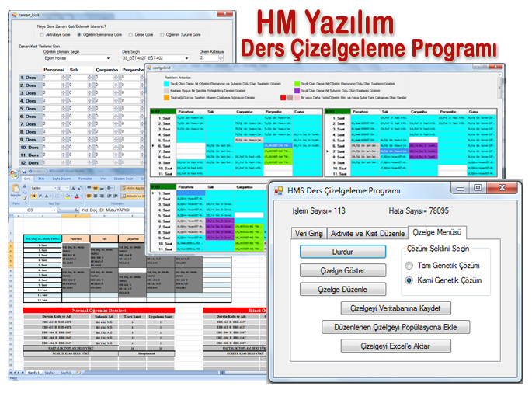The height and width of the screenshot is (393, 532).
Task: Click the increase font size icon
Action: point(73,188)
